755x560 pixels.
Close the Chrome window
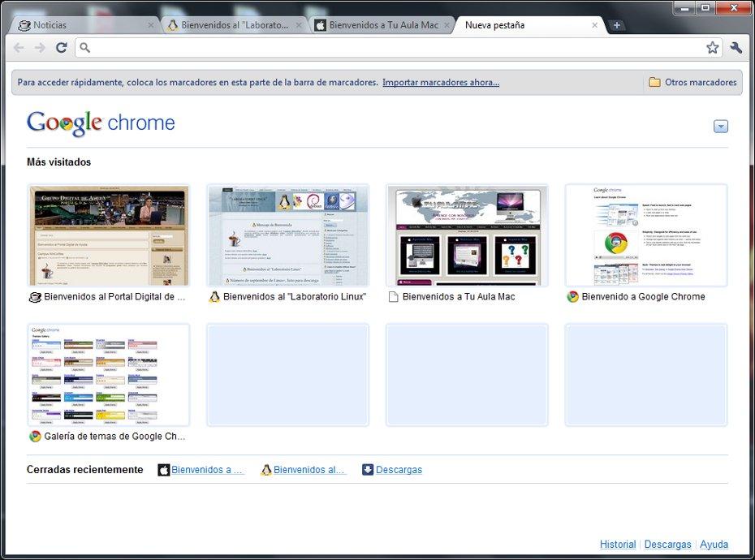point(734,8)
